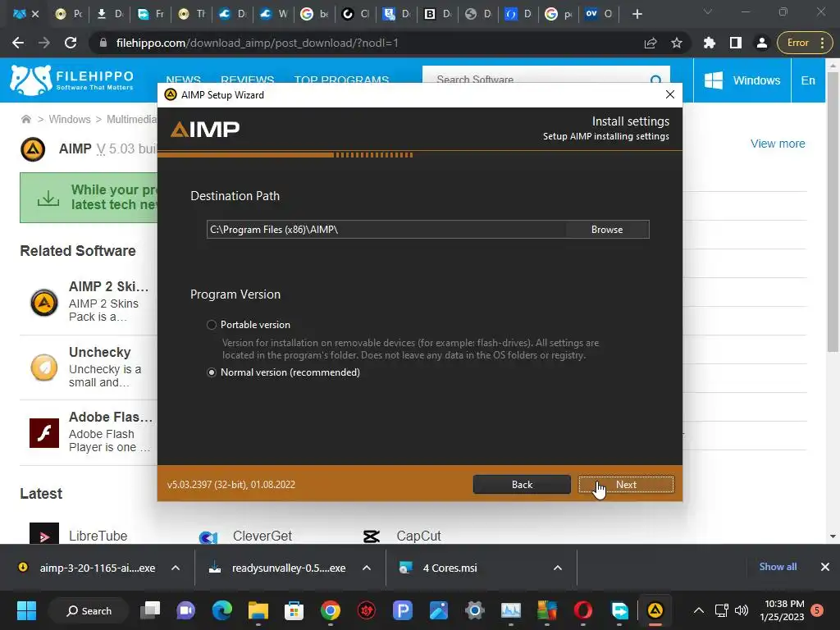Open Microsoft Edge from taskbar
The width and height of the screenshot is (840, 630).
pos(221,610)
